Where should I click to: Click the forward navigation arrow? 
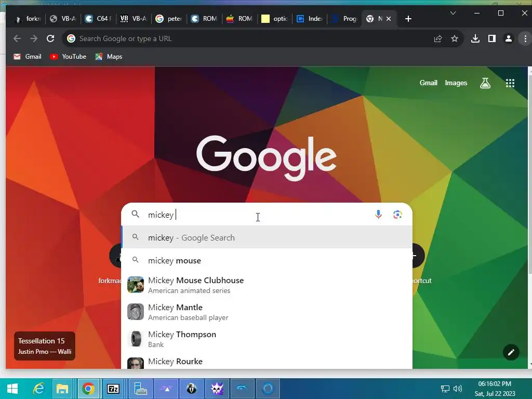pos(34,38)
